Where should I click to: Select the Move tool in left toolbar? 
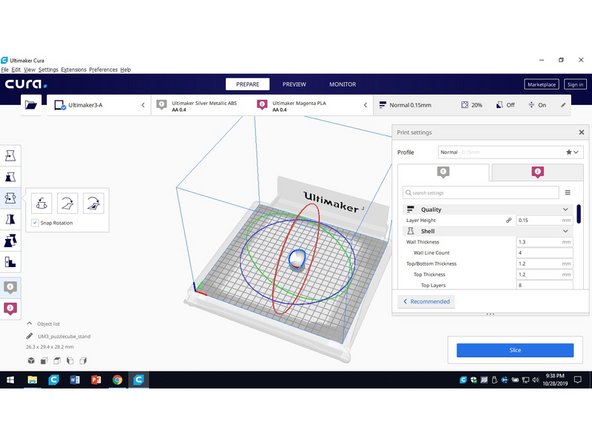[x=10, y=156]
